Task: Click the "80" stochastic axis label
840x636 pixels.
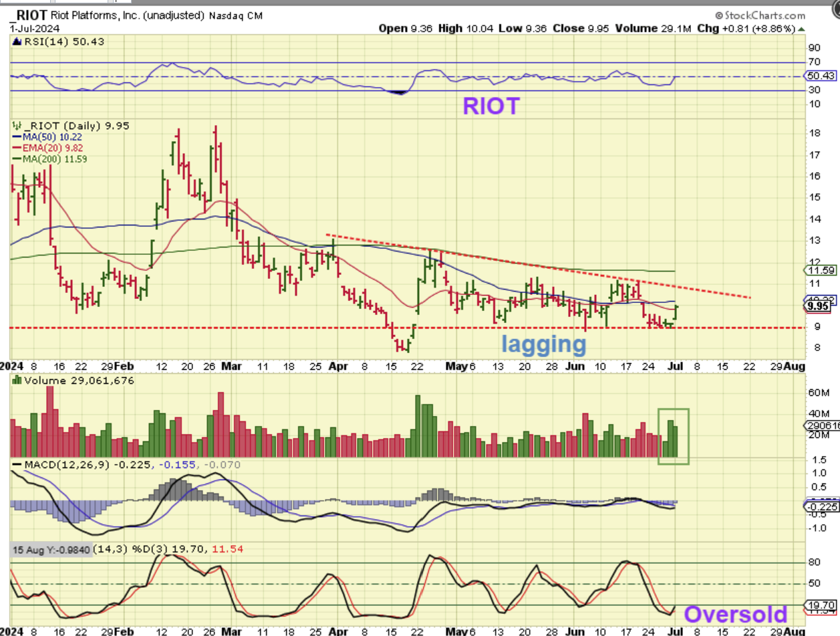Action: pos(814,562)
